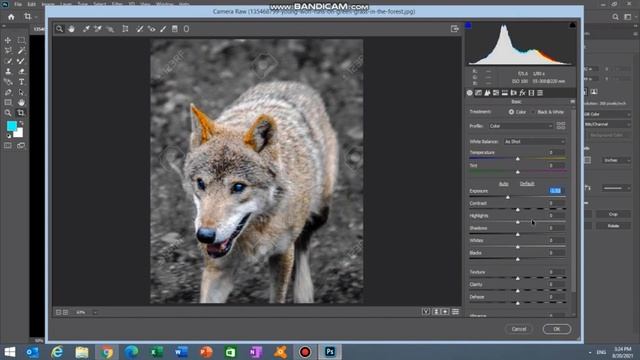Click the Contrast slider handle

pyautogui.click(x=518, y=209)
